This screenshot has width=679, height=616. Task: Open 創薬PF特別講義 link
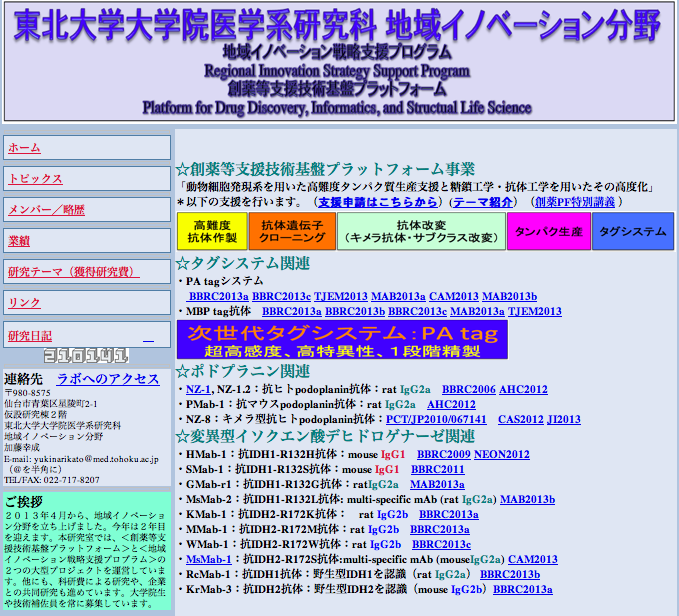tap(575, 202)
